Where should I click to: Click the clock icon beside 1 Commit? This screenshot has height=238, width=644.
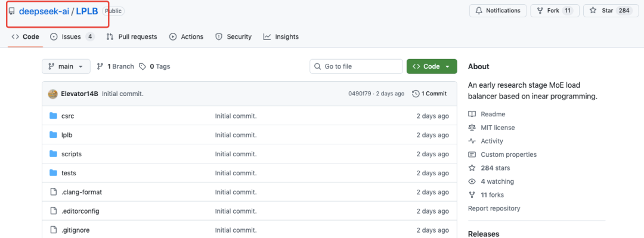(x=416, y=94)
